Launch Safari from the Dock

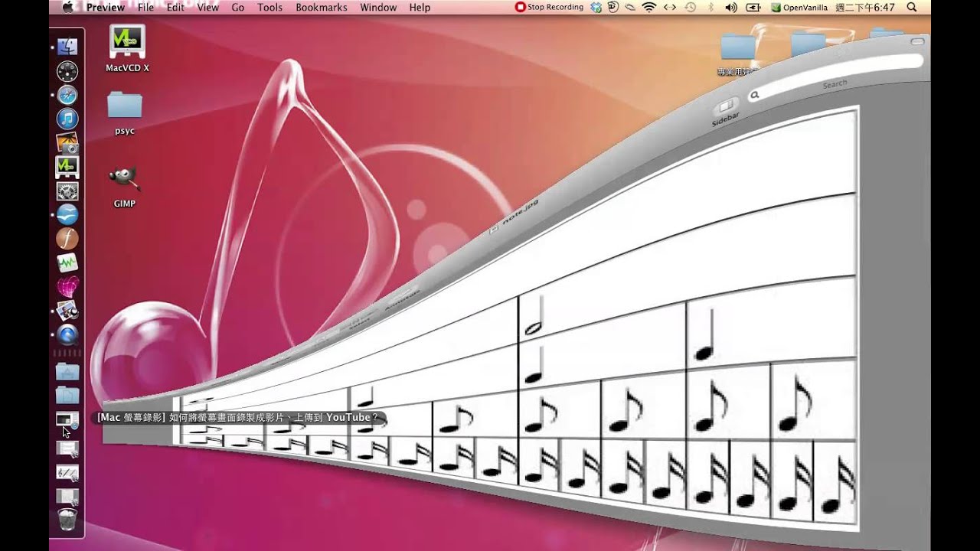[67, 95]
